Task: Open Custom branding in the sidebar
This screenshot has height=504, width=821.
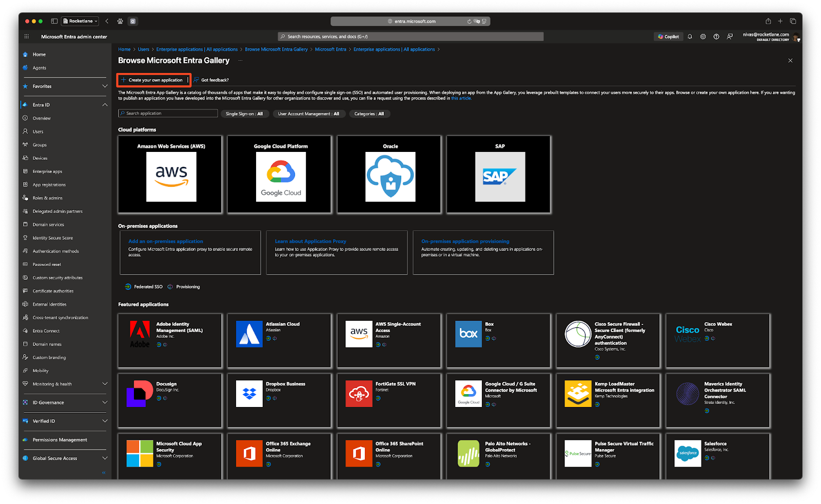Action: coord(49,357)
